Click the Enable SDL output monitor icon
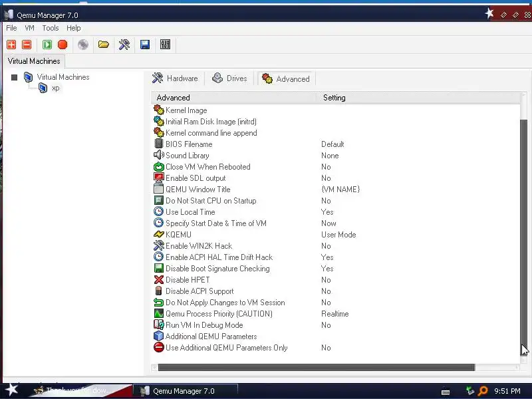 (x=158, y=178)
